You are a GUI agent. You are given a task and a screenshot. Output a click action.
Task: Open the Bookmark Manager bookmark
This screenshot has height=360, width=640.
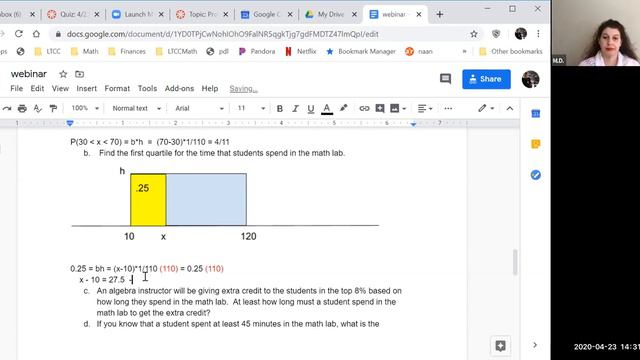[361, 51]
